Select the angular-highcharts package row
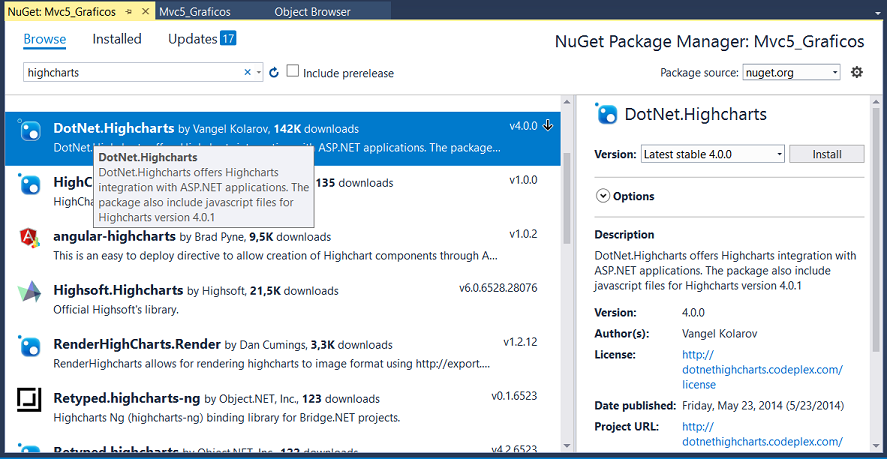The image size is (887, 459). click(x=282, y=246)
